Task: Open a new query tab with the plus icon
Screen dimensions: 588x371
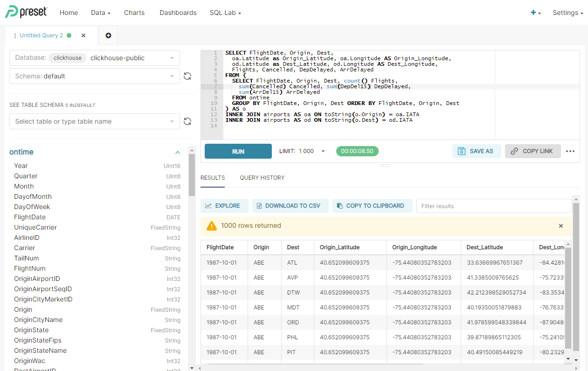Action: tap(108, 35)
